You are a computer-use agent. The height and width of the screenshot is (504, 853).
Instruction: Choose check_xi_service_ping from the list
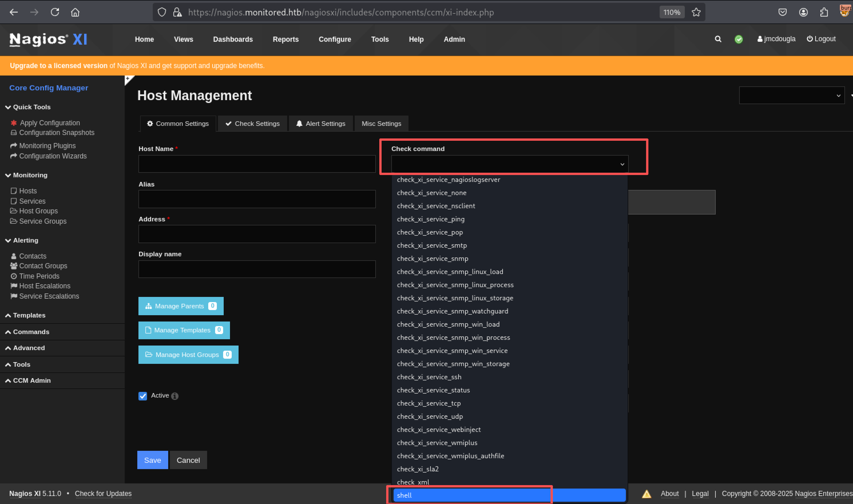point(430,219)
